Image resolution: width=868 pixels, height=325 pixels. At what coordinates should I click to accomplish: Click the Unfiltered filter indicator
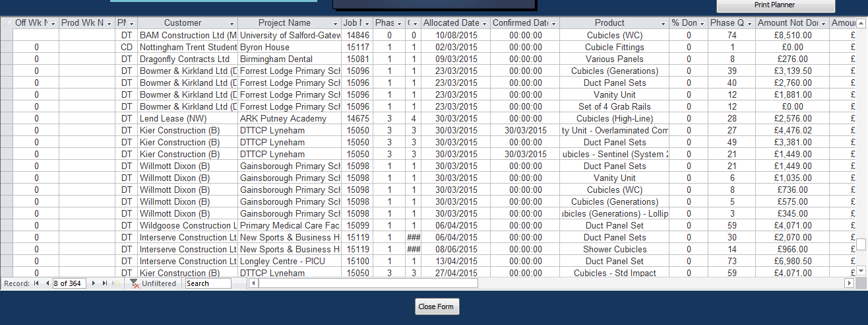coord(153,283)
